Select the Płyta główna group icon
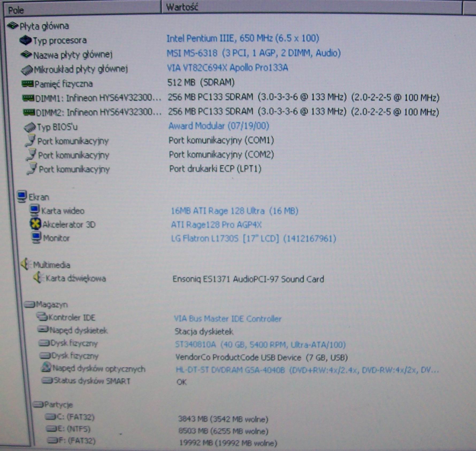The height and width of the screenshot is (451, 476). point(13,26)
